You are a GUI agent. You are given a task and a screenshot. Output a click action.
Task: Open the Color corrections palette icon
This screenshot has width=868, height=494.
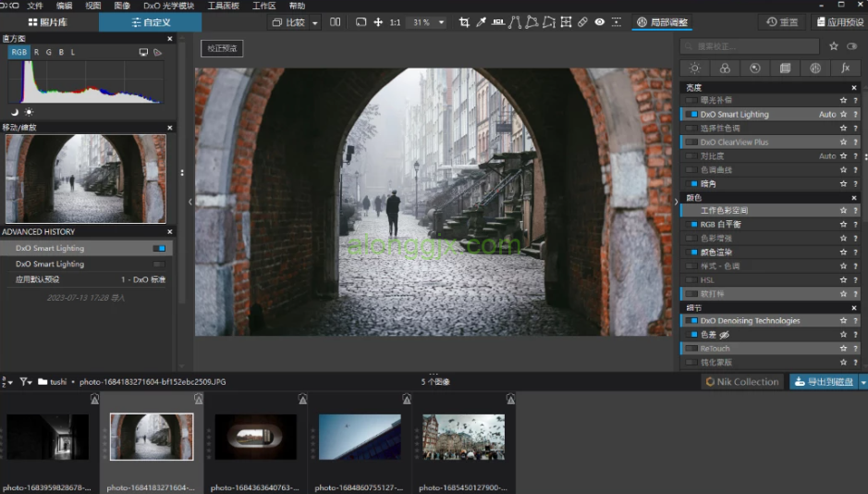[x=725, y=68]
